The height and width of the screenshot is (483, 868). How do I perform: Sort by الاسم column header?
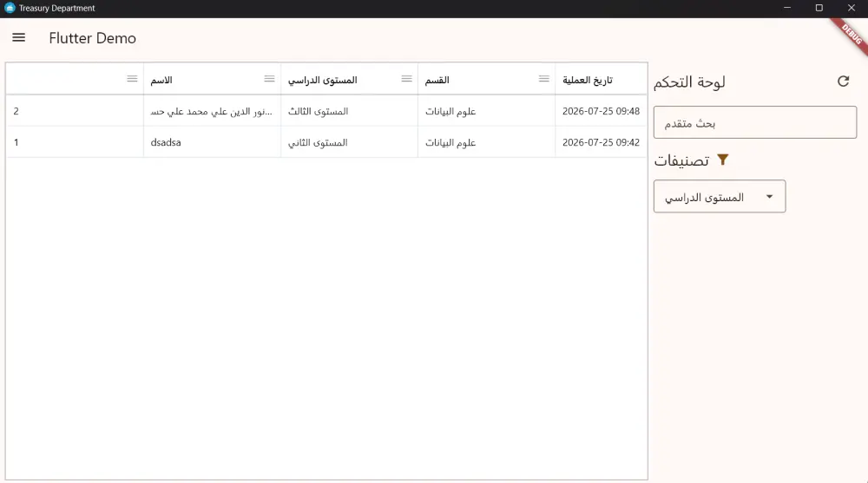(x=161, y=81)
